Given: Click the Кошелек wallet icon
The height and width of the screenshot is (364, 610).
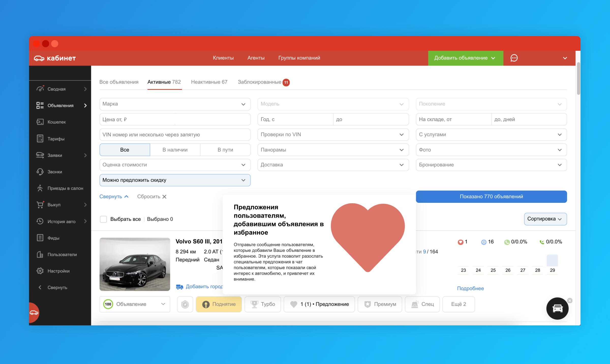Looking at the screenshot, I should click(x=40, y=122).
